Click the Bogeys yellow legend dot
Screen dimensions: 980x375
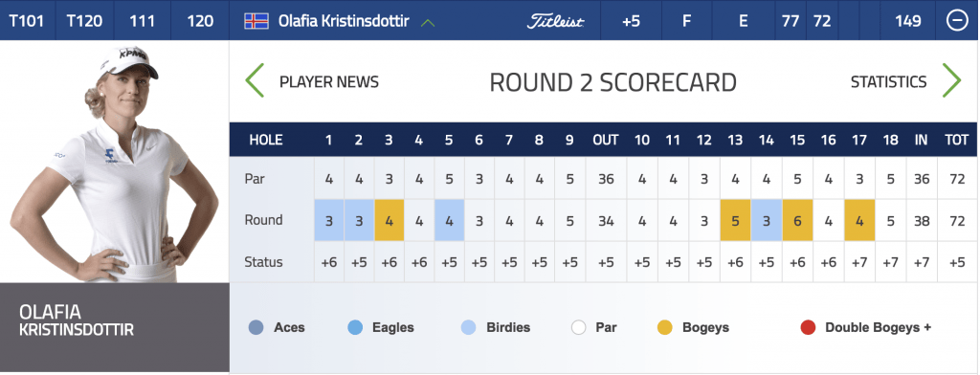click(x=665, y=327)
